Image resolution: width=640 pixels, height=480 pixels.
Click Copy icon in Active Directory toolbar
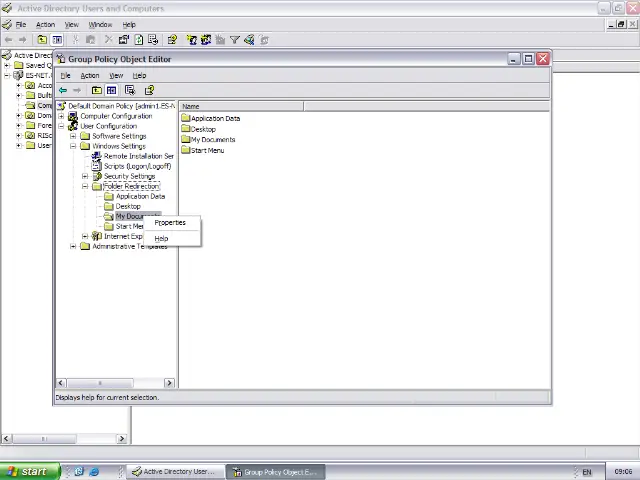[x=90, y=40]
